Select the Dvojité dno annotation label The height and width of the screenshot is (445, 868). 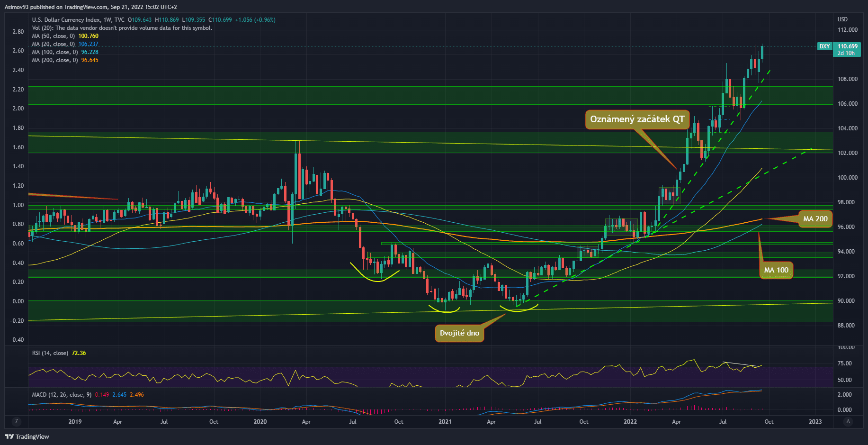pos(459,333)
